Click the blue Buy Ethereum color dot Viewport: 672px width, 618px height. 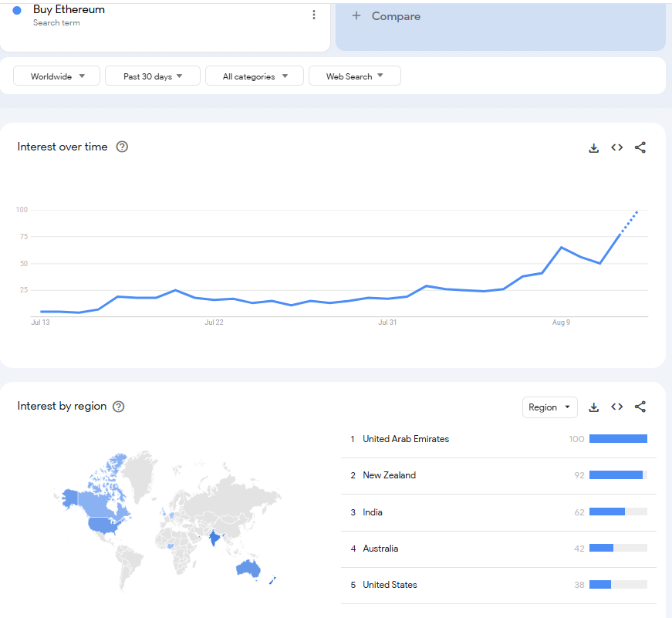point(17,10)
